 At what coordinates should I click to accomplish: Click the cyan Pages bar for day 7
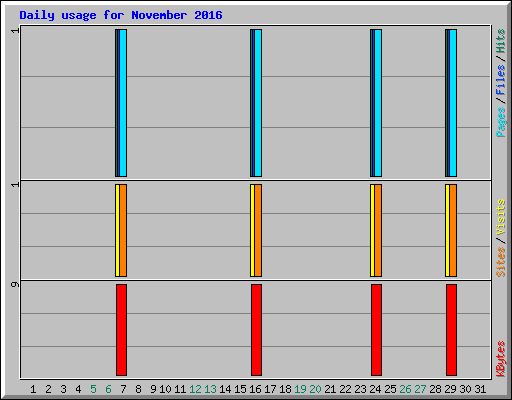pos(123,103)
